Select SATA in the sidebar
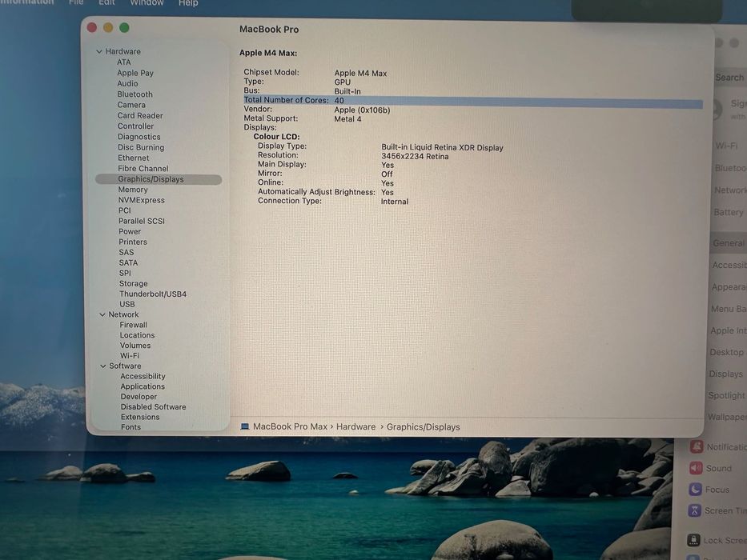The width and height of the screenshot is (747, 560). click(x=128, y=263)
